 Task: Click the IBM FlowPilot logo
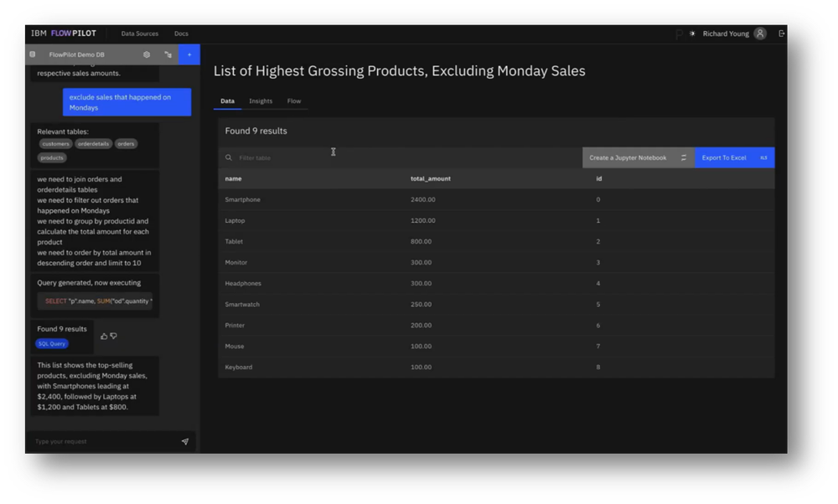click(64, 33)
